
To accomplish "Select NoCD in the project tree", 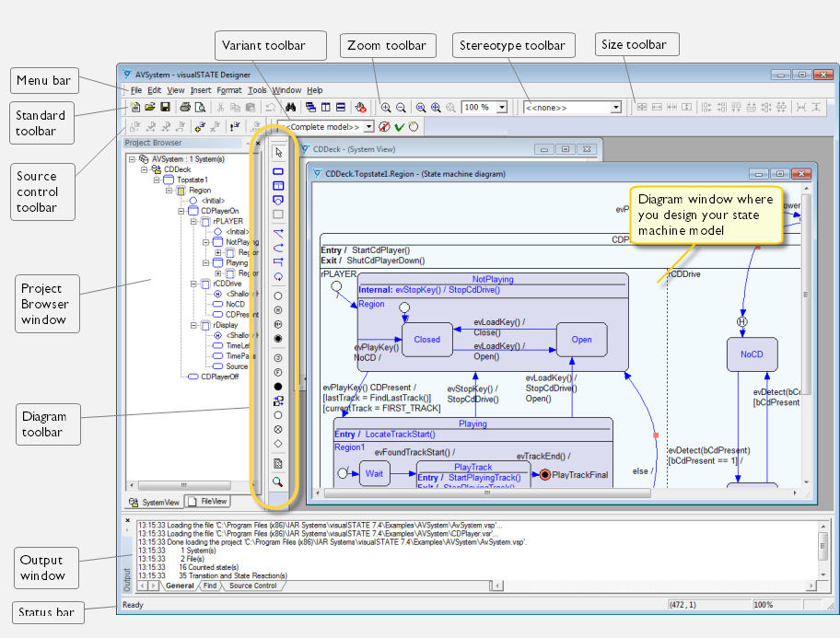I will (x=235, y=304).
